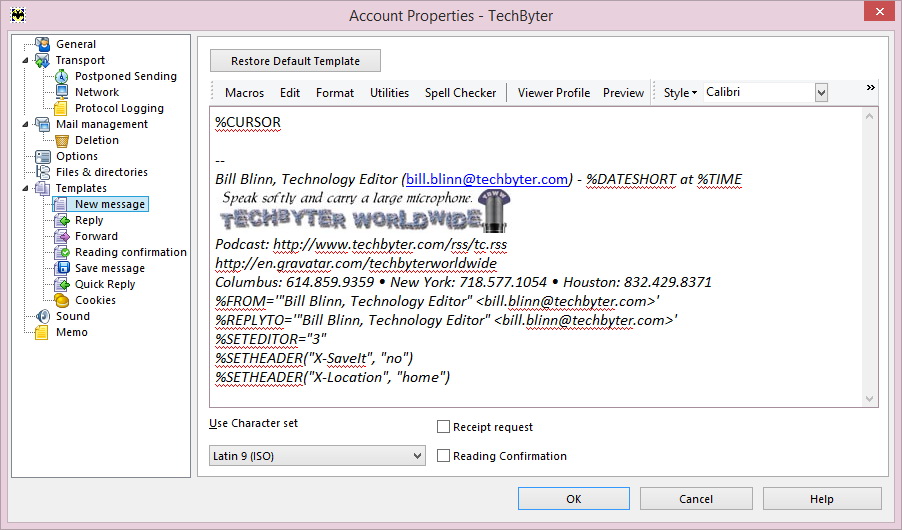Open the Style dropdown
This screenshot has height=530, width=902.
tap(680, 93)
